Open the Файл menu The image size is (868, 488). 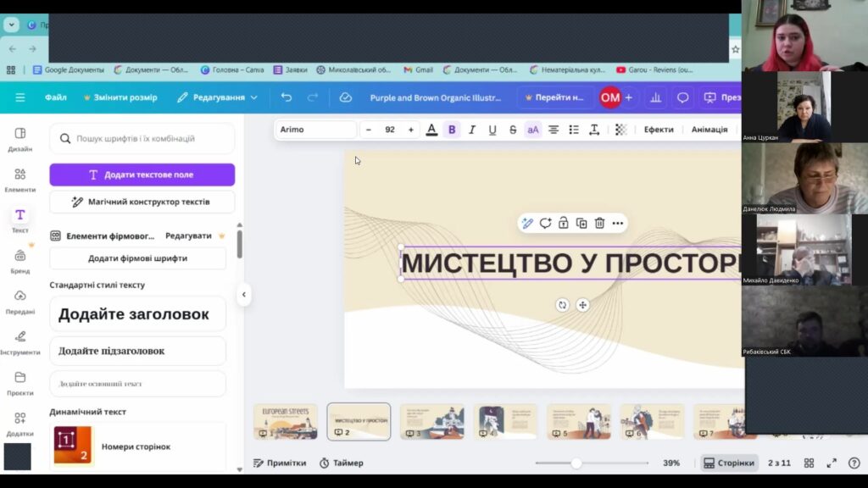click(x=55, y=97)
